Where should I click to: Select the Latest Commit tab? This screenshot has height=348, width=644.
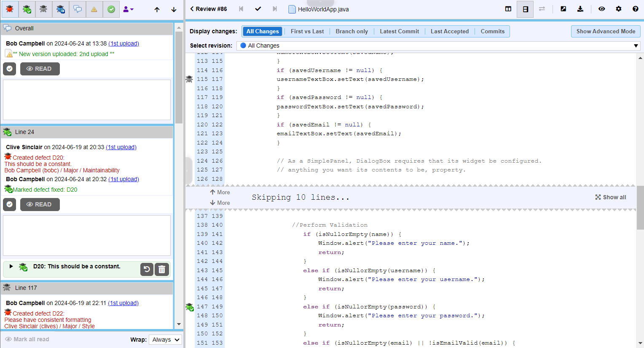point(399,31)
